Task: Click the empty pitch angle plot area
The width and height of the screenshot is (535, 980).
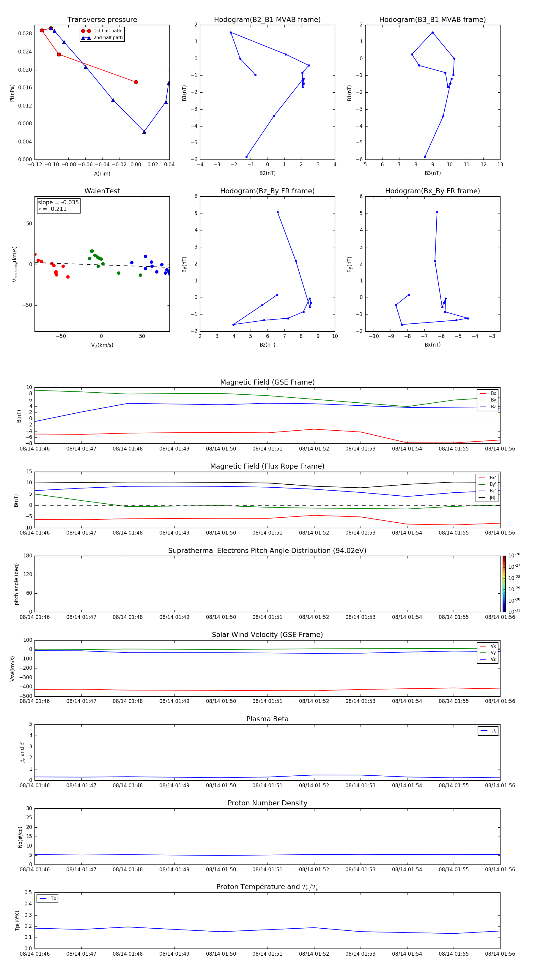Action: pos(267,584)
